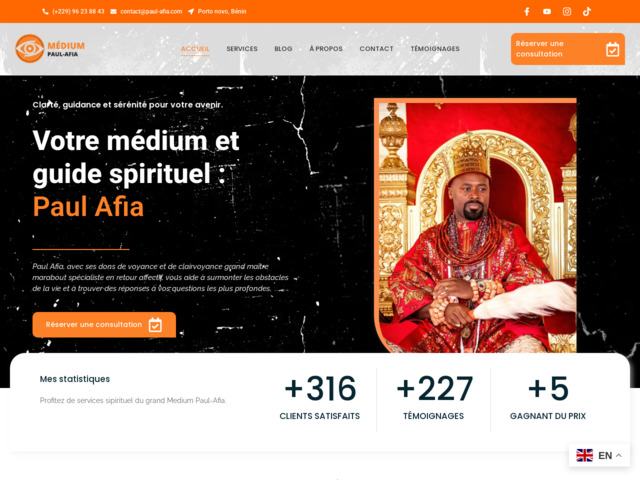
Task: Click the UK flag language icon
Action: point(584,455)
